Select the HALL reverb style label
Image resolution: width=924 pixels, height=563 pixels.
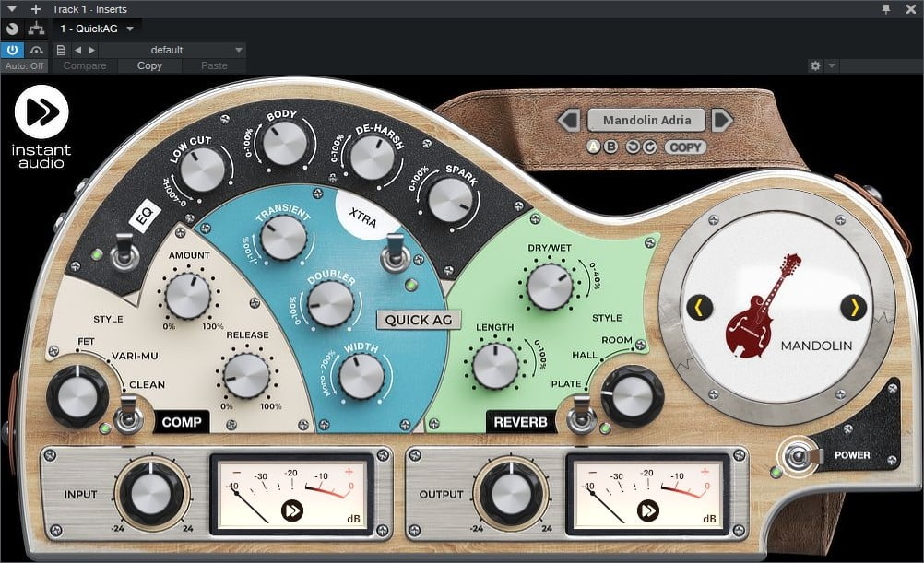[585, 355]
